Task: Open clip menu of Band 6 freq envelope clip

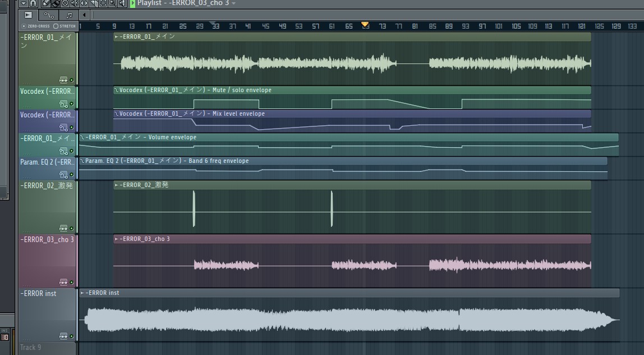Action: (x=82, y=161)
